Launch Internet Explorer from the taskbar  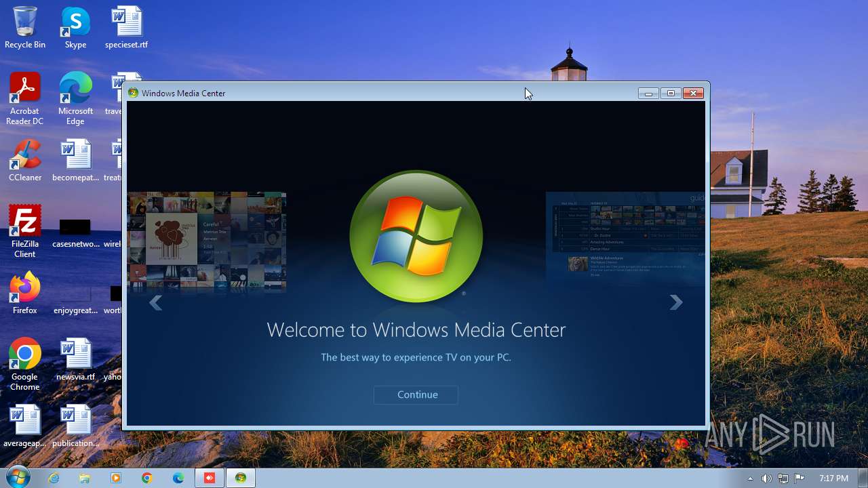[54, 478]
